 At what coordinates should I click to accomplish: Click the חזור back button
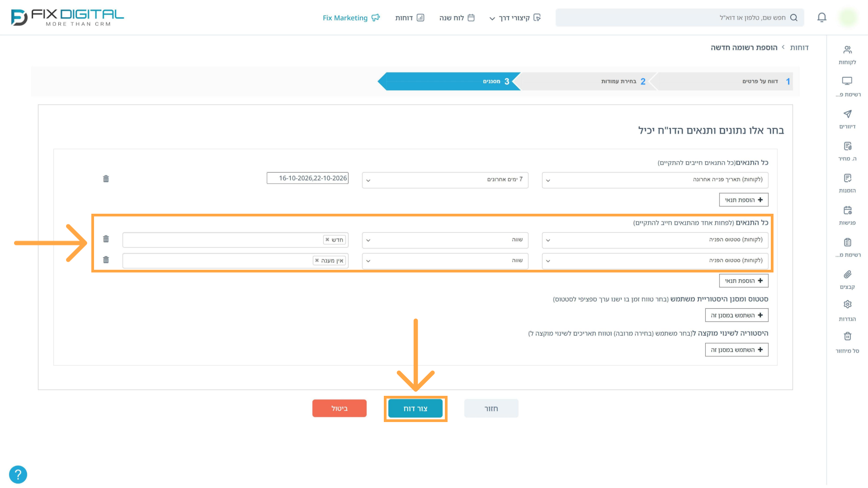tap(491, 408)
